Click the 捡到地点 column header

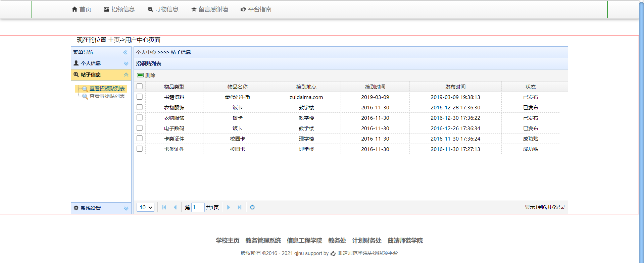click(x=306, y=87)
